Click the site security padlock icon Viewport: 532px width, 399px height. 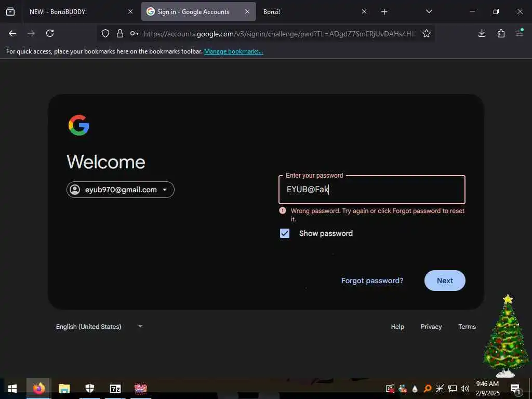[120, 33]
